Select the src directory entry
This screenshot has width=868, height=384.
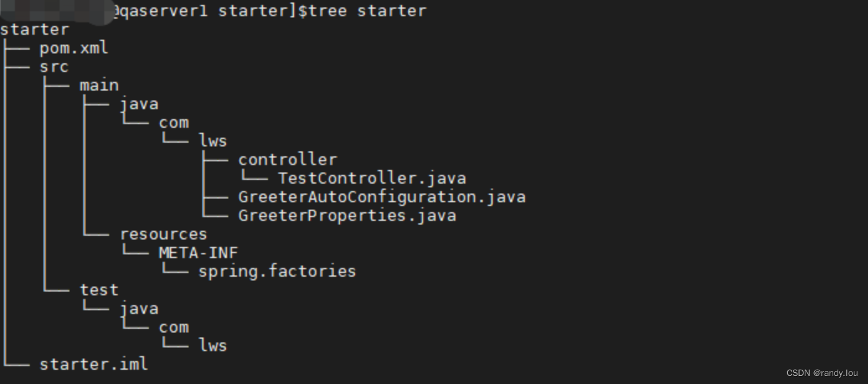pyautogui.click(x=54, y=66)
